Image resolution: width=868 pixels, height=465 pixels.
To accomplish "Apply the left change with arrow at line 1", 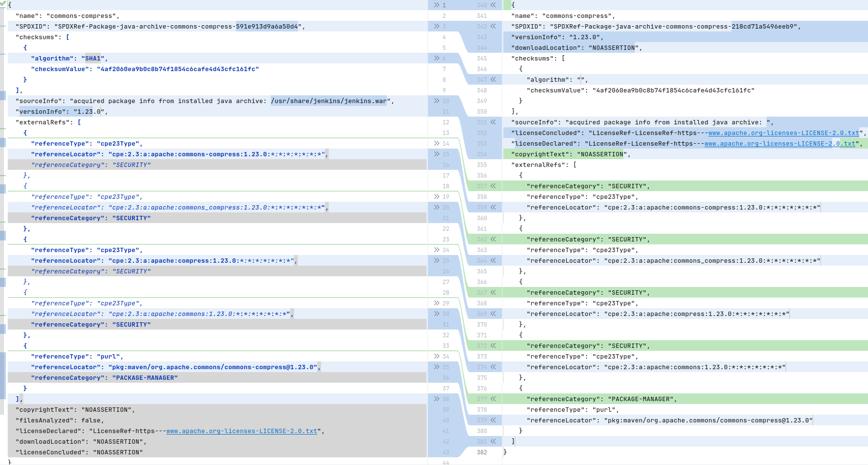I will 437,5.
